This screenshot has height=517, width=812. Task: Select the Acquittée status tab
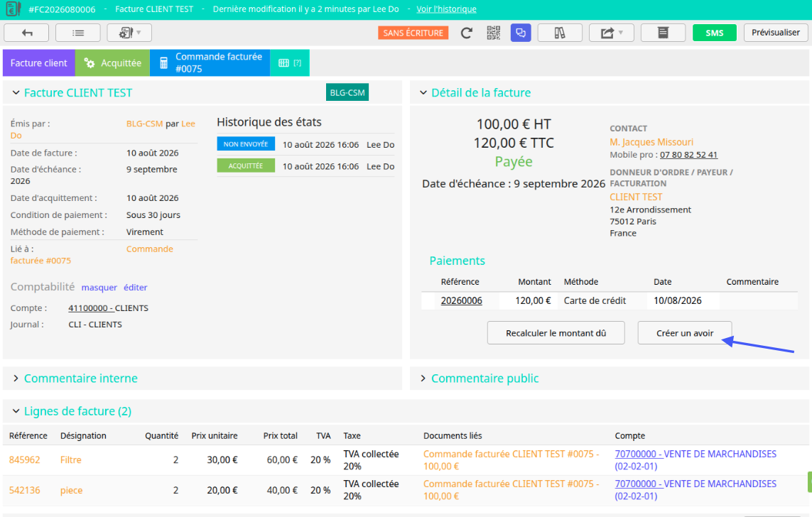coord(112,63)
